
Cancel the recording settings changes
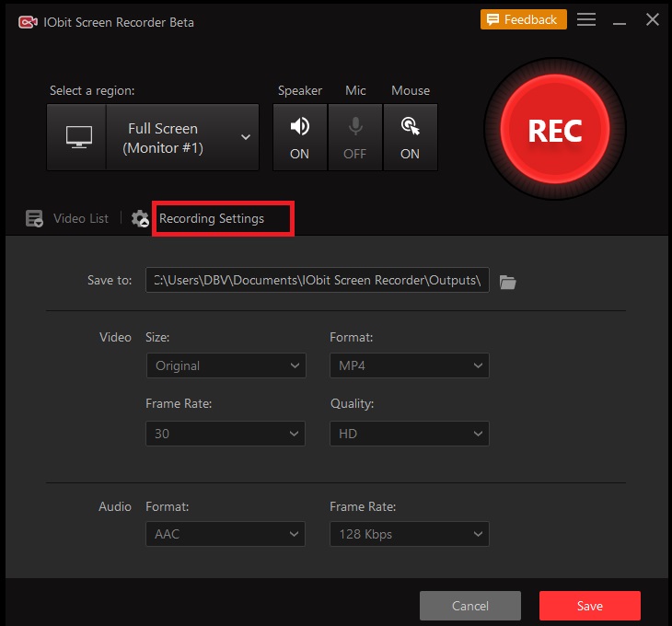tap(470, 606)
